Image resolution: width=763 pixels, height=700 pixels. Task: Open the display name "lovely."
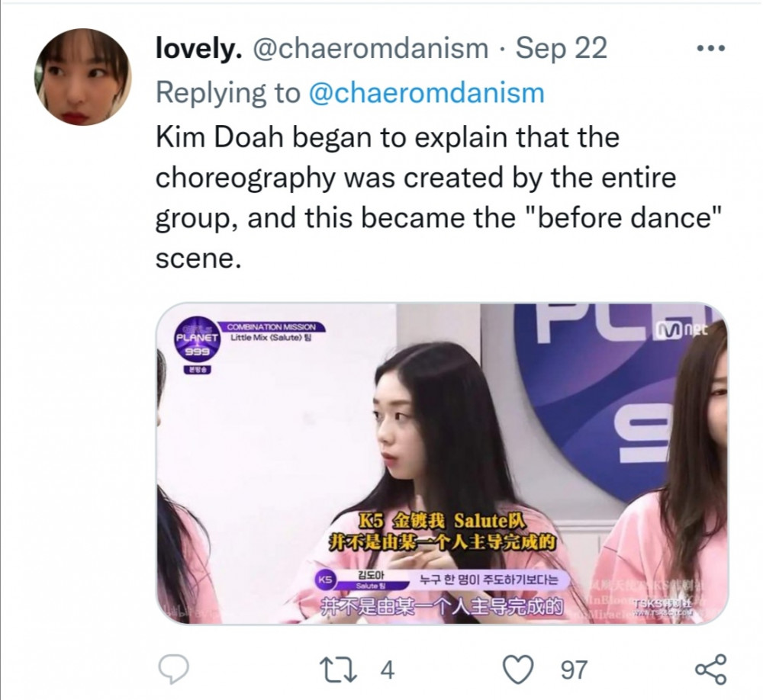(199, 48)
